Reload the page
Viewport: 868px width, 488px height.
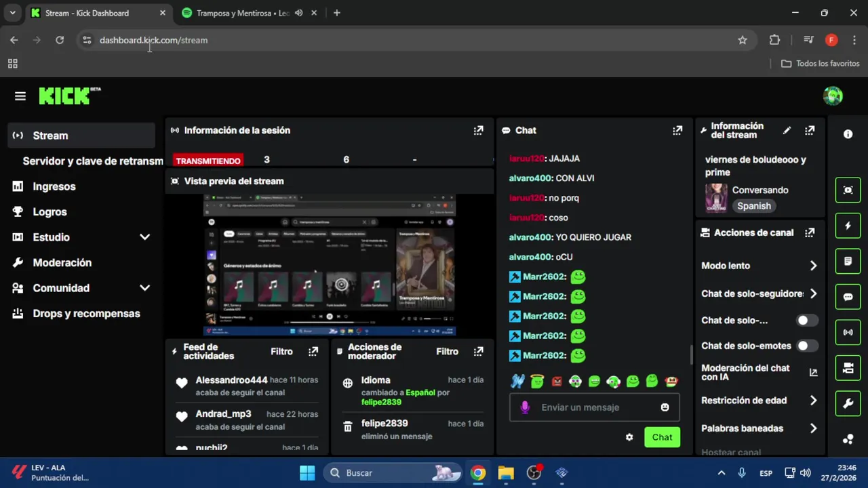[60, 40]
